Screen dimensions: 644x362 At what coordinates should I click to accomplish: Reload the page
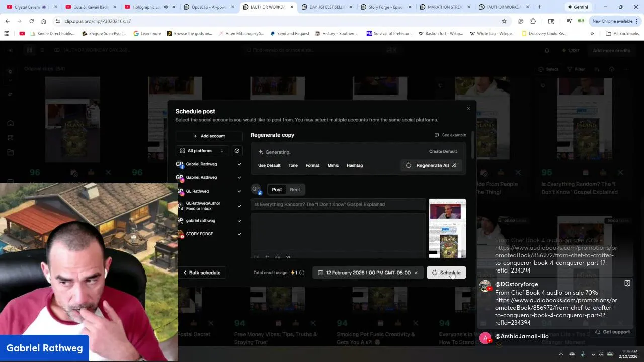[x=31, y=21]
